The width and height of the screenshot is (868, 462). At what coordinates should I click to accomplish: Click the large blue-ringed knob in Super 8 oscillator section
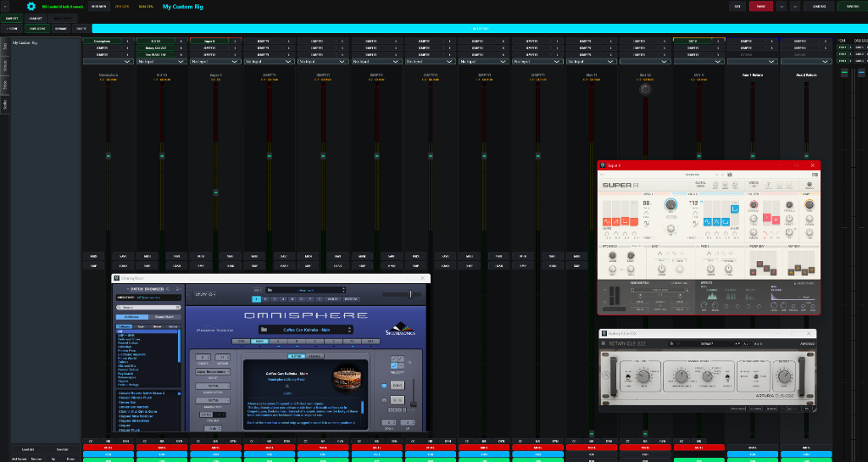670,204
